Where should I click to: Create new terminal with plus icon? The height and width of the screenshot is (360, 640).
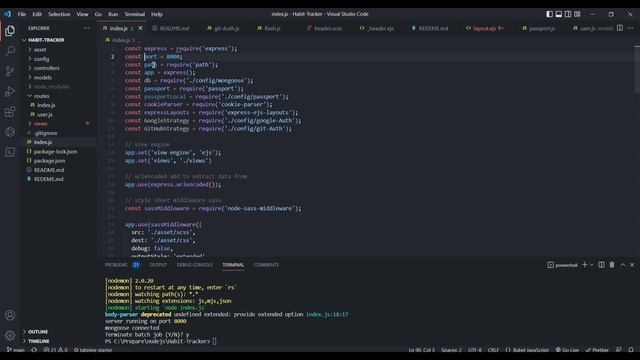[584, 265]
